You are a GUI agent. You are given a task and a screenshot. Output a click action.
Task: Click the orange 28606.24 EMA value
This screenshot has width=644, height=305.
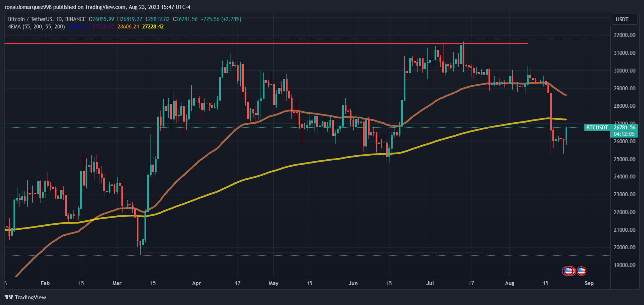(128, 27)
